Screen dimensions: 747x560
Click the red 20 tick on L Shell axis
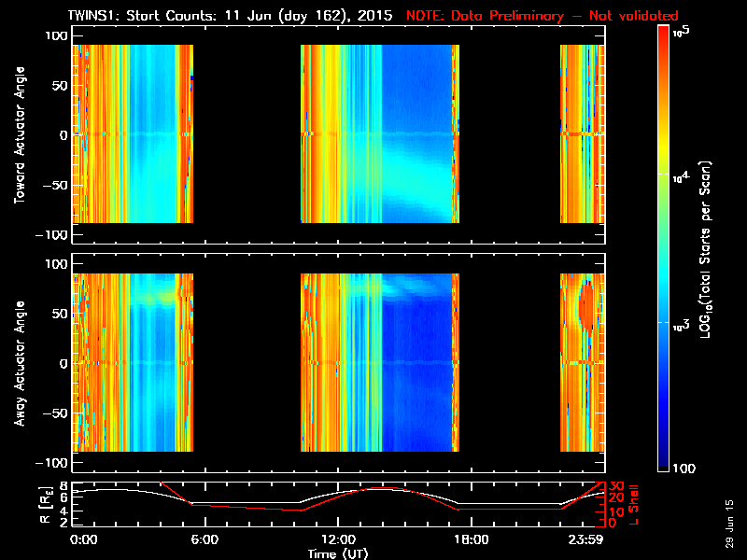tap(616, 498)
